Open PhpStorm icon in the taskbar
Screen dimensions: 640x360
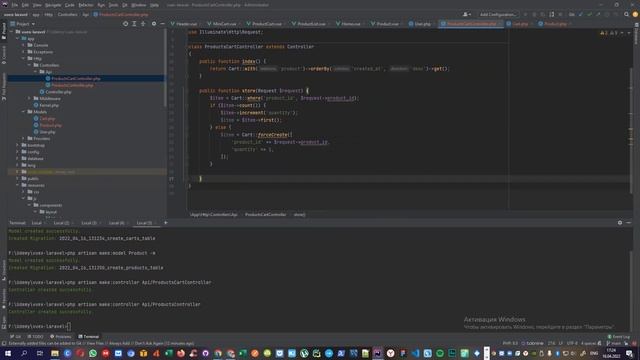point(378,353)
